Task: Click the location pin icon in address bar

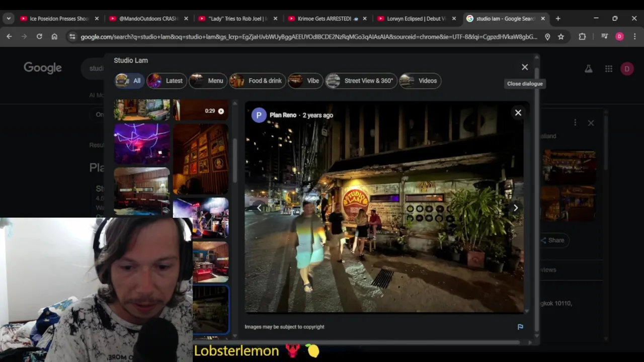Action: pos(547,37)
